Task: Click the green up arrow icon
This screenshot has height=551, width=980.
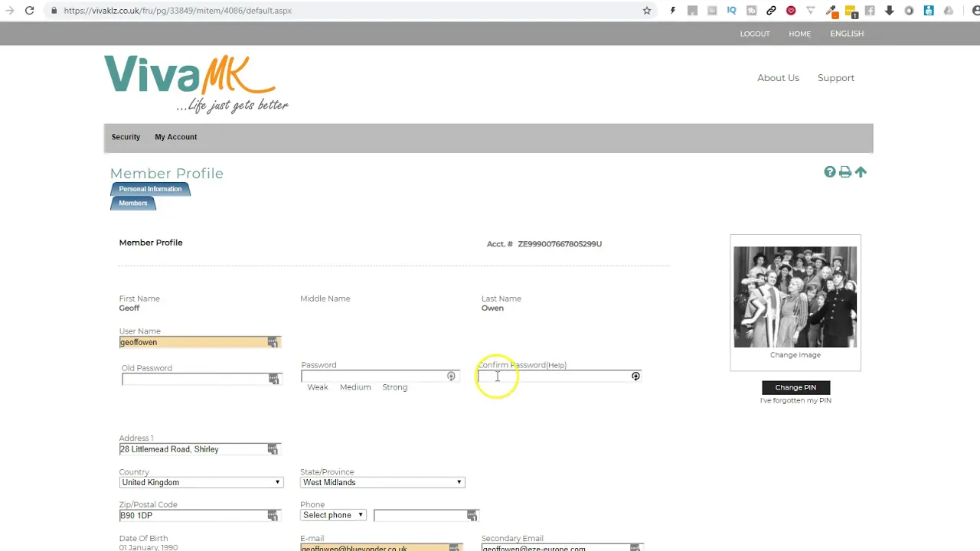Action: click(861, 172)
